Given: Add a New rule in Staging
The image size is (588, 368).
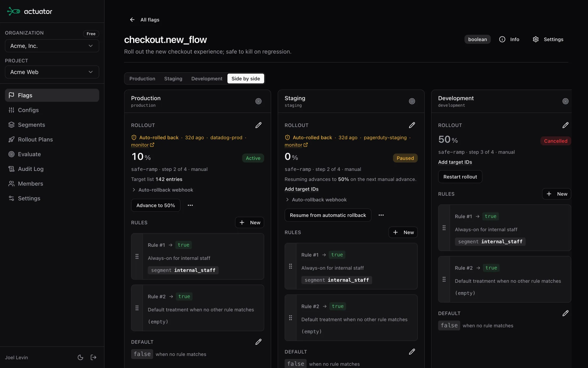Looking at the screenshot, I should tap(403, 232).
